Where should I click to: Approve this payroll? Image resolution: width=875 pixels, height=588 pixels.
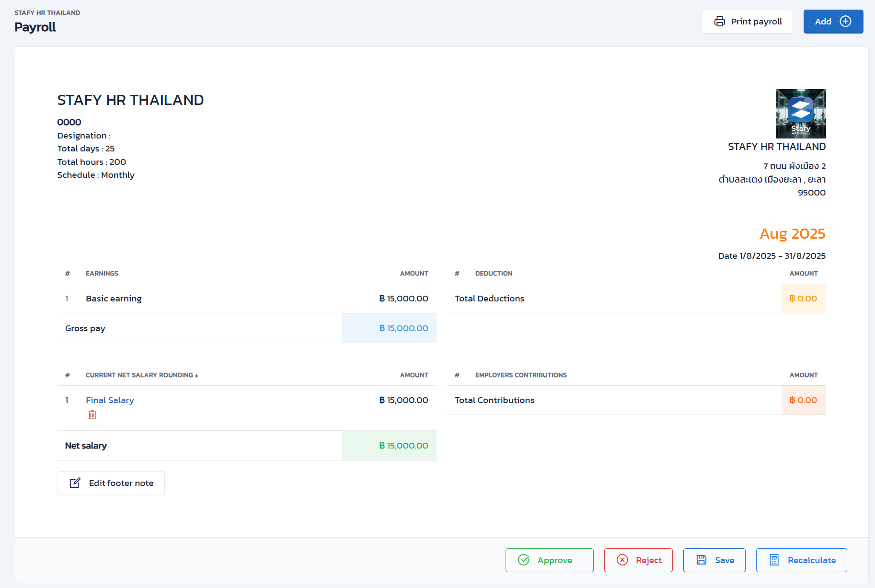549,560
